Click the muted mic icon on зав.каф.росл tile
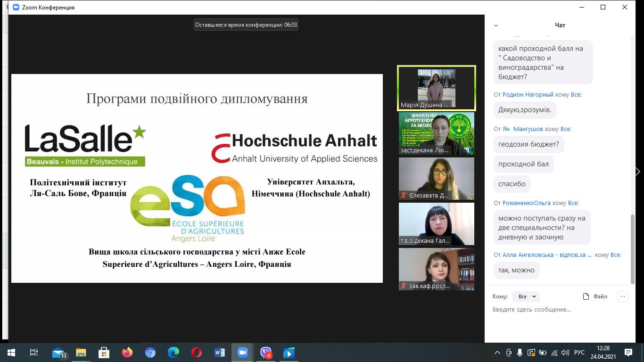644x362 pixels. [x=404, y=286]
